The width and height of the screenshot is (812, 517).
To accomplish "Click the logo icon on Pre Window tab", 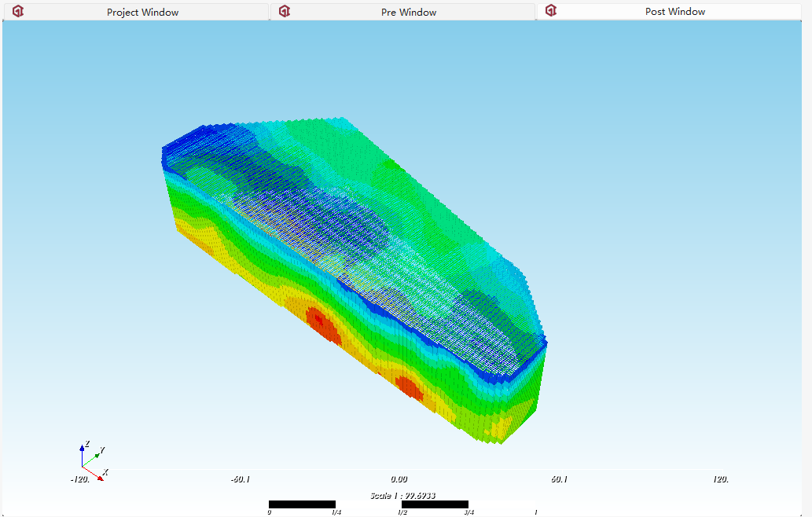I will [285, 12].
